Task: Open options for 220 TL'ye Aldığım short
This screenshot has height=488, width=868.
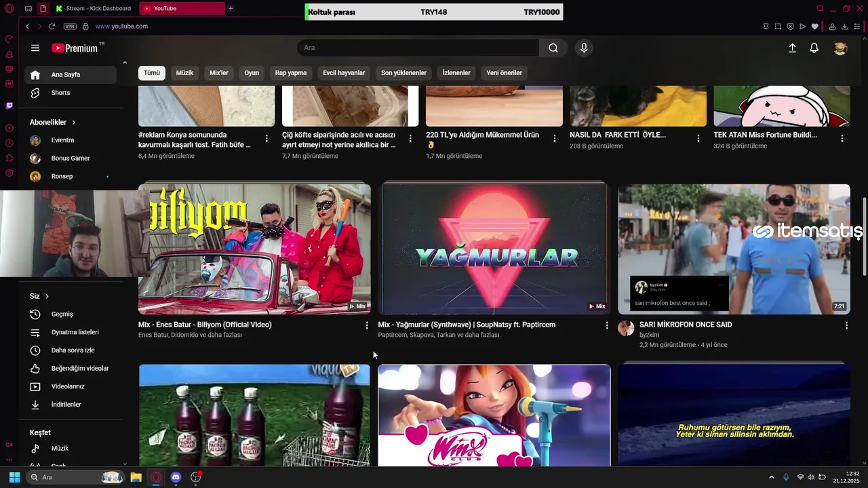Action: point(555,138)
